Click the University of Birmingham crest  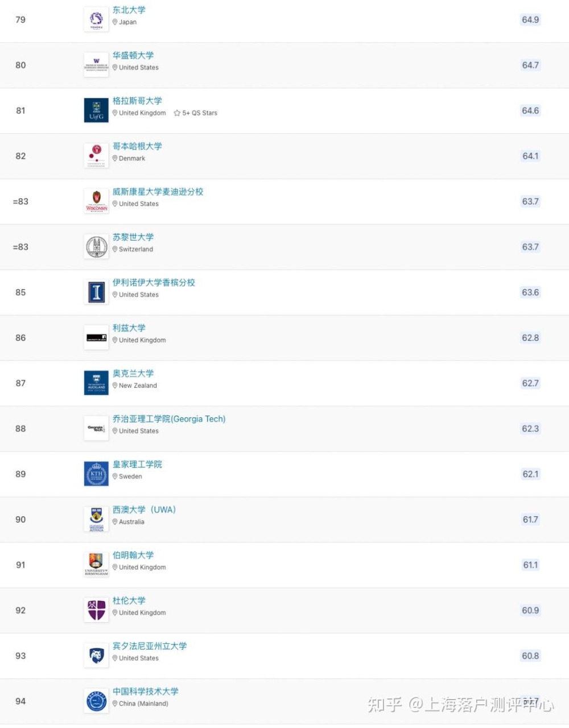click(96, 565)
